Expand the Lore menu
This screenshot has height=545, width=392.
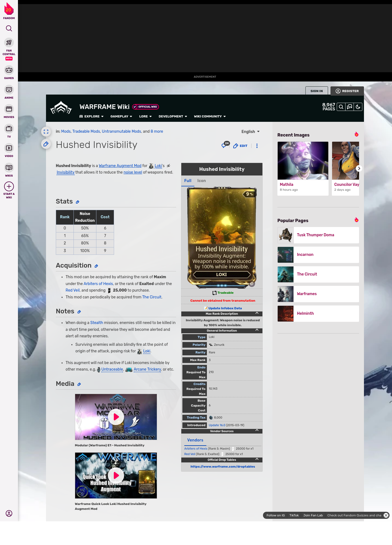pyautogui.click(x=145, y=116)
